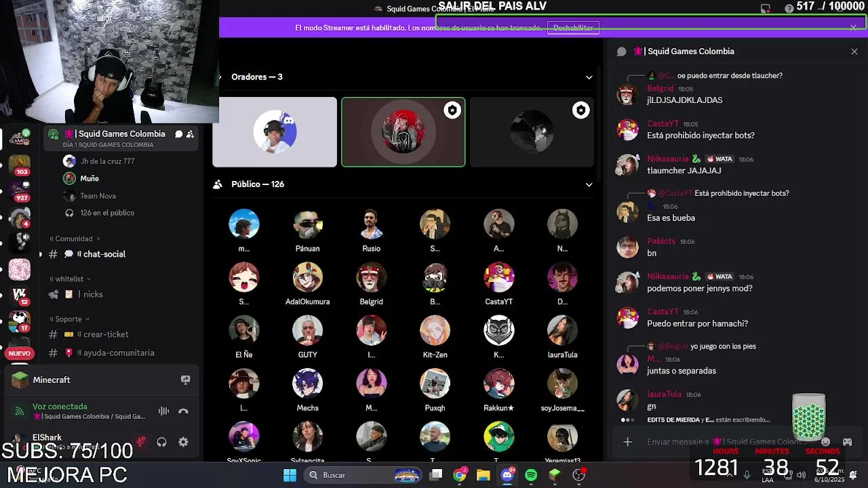Open Task View on the taskbar
This screenshot has height=488, width=868.
click(436, 475)
